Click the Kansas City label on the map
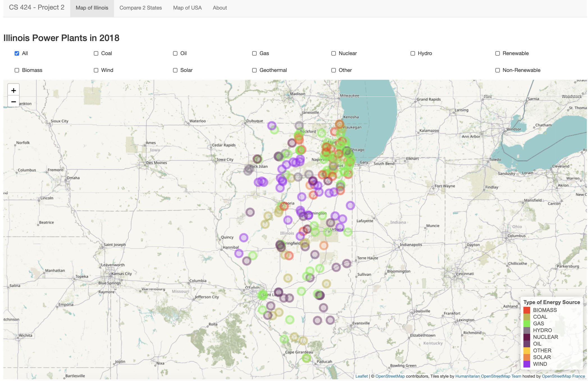This screenshot has height=381, width=588. [122, 274]
